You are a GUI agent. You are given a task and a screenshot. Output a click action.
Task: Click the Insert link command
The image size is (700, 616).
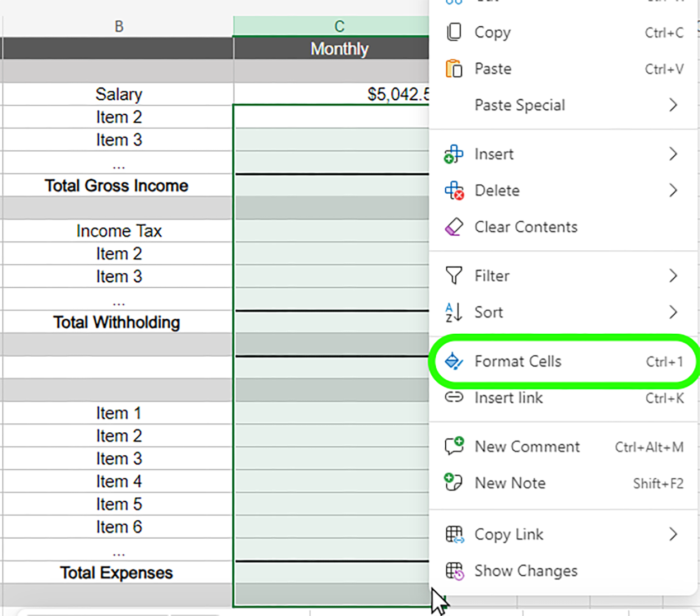coord(508,398)
